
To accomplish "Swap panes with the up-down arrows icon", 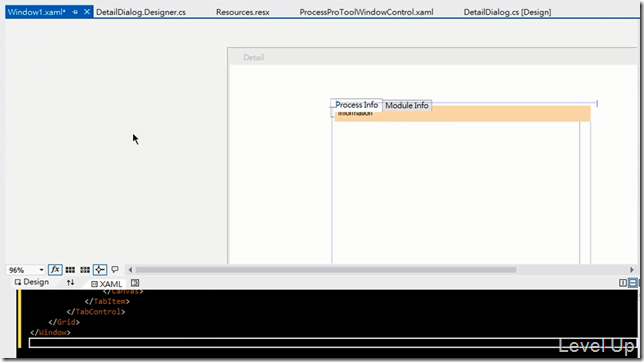I will pyautogui.click(x=71, y=282).
